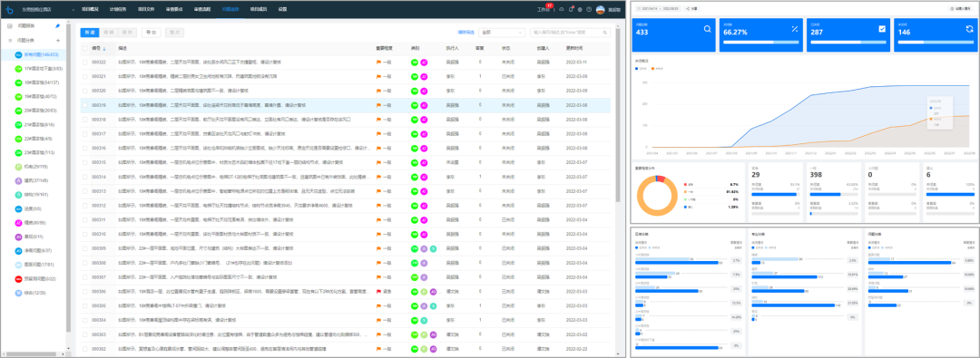Click the user avatar picture

point(600,9)
